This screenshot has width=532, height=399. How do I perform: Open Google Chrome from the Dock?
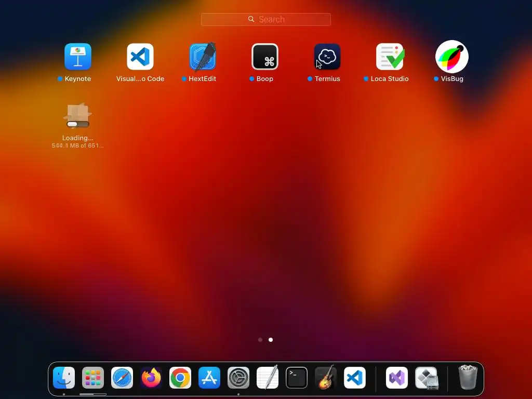pyautogui.click(x=180, y=378)
